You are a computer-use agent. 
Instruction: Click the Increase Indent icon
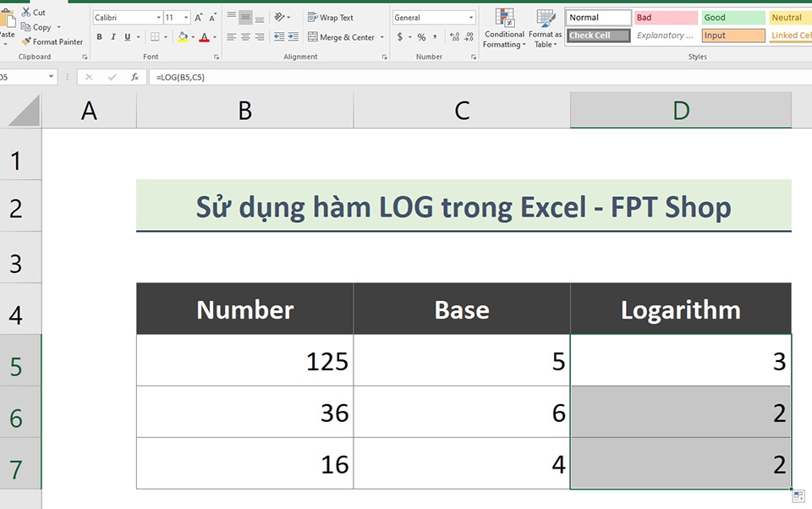[294, 36]
